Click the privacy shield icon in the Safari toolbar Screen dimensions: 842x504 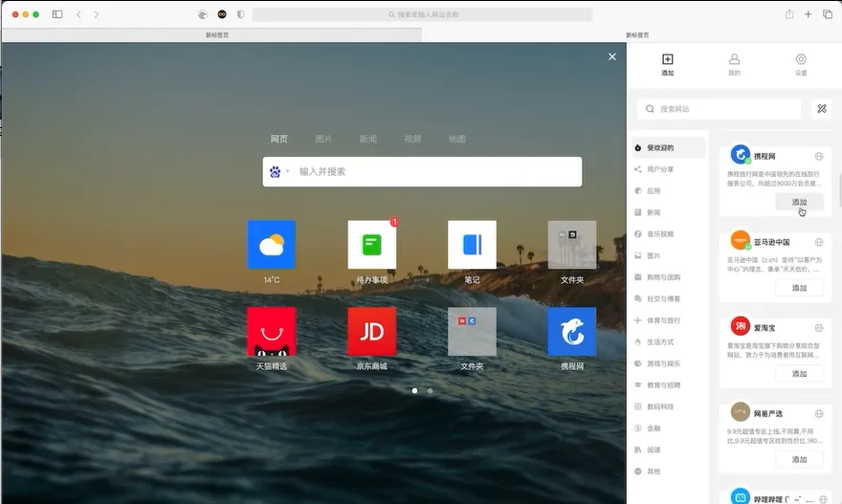(240, 14)
